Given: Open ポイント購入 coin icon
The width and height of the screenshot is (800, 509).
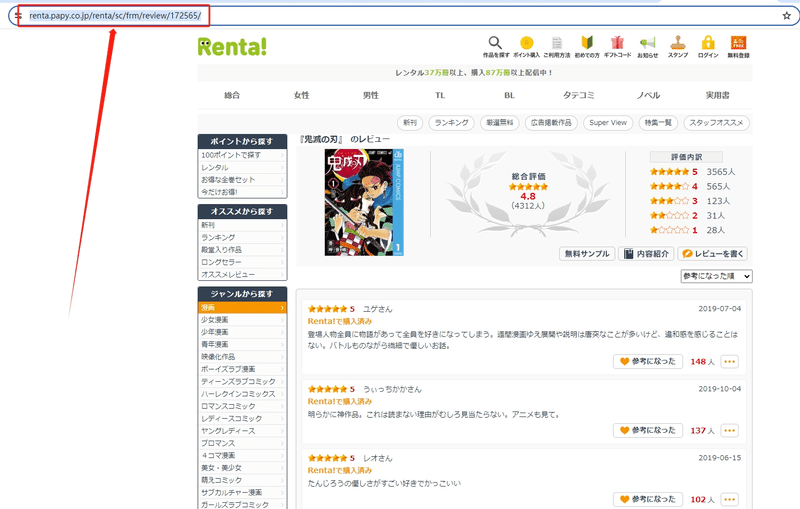Looking at the screenshot, I should pyautogui.click(x=527, y=43).
